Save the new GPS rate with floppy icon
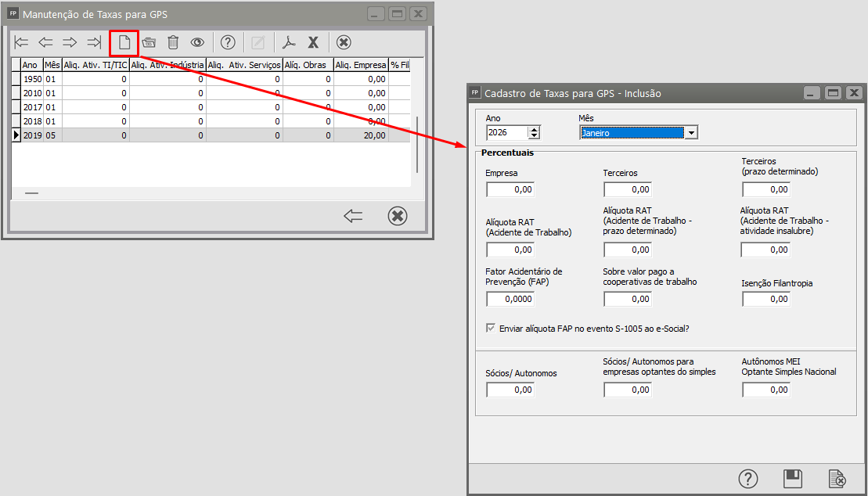 [x=793, y=478]
